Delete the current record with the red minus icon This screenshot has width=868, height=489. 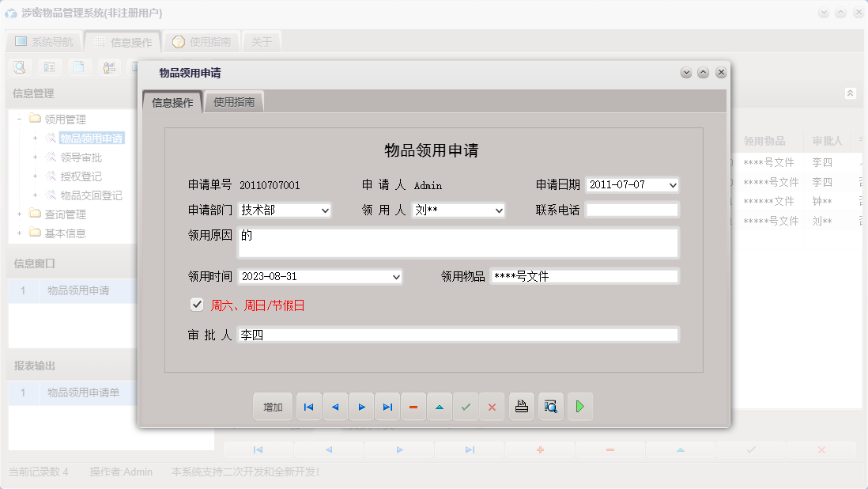click(413, 406)
